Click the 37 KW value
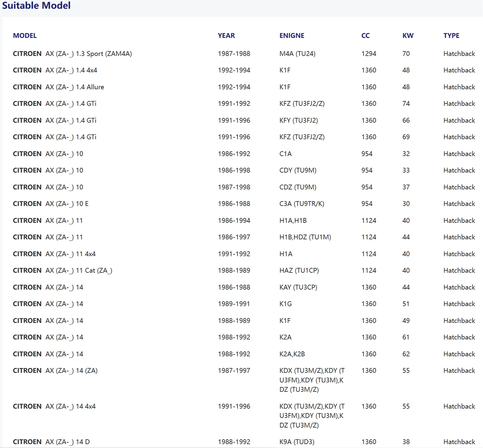Image resolution: width=483 pixels, height=448 pixels. click(406, 187)
